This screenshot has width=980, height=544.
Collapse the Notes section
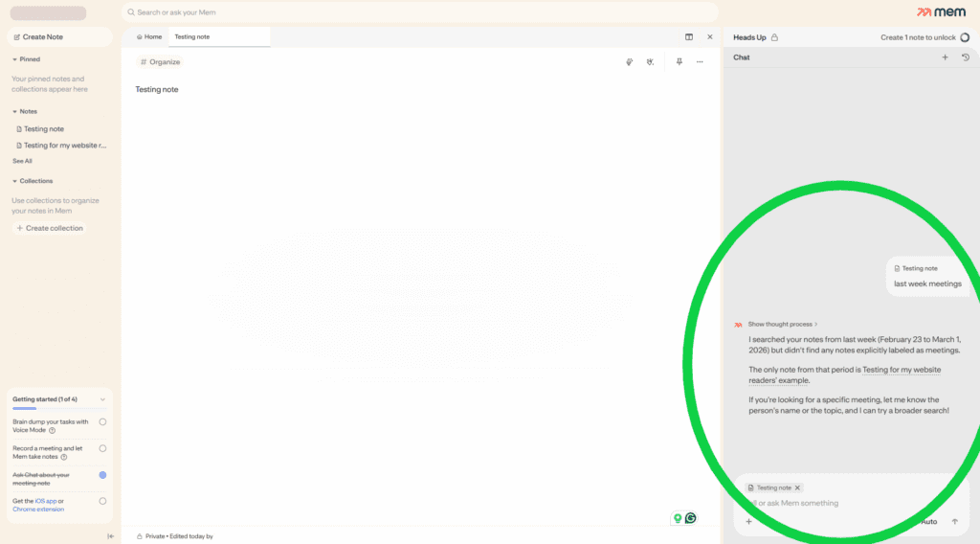point(14,111)
